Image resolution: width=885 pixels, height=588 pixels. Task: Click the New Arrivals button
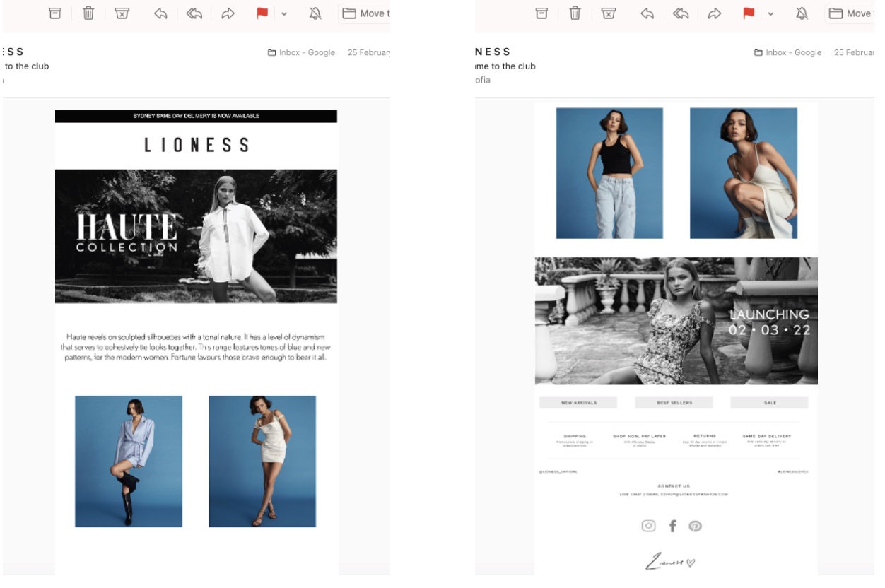[578, 403]
